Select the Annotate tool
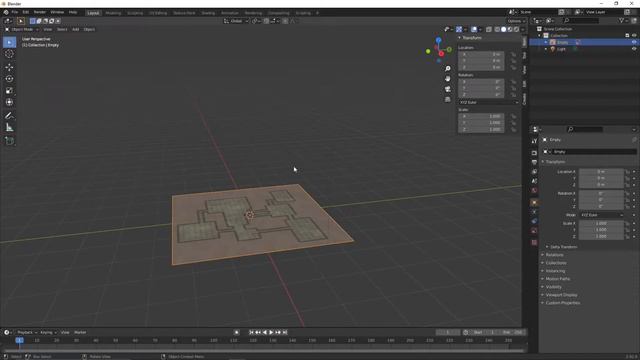 tap(9, 116)
